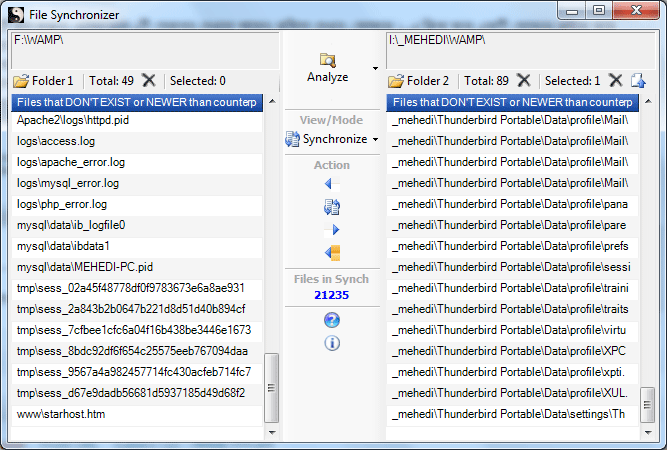Clear Folder 1 list using X beside Total: 49
The width and height of the screenshot is (667, 450).
[x=148, y=80]
